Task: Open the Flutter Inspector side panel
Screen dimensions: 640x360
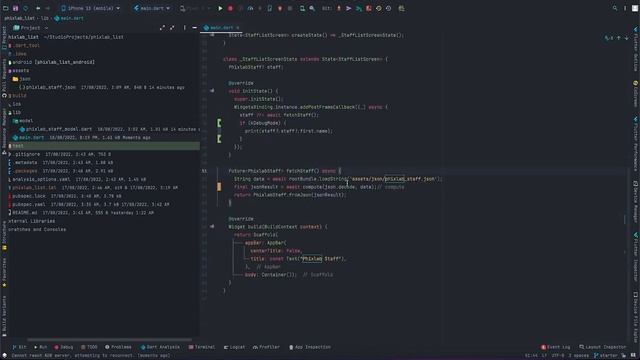Action: tap(636, 257)
